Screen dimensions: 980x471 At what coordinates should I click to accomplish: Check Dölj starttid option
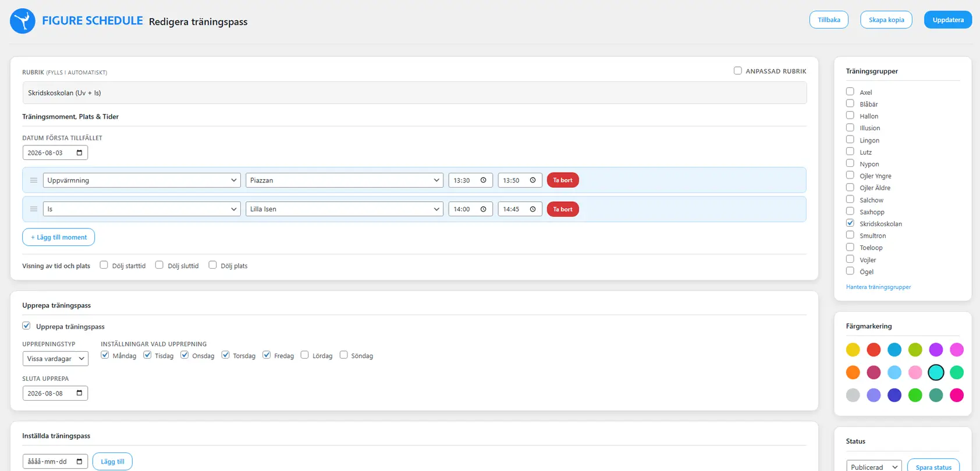(104, 265)
